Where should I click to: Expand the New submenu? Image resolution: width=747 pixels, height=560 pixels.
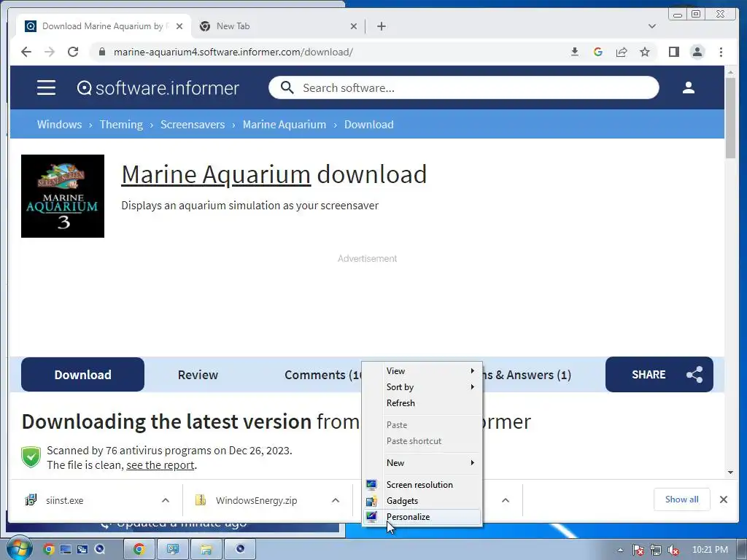coord(422,463)
